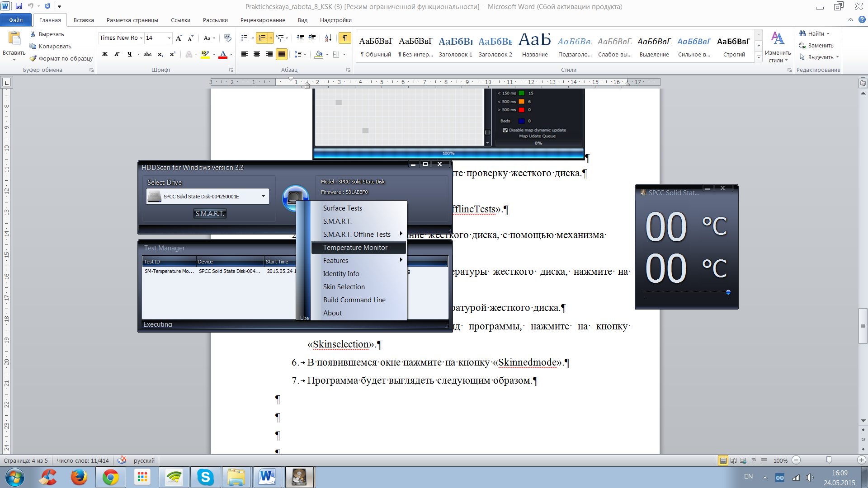This screenshot has height=488, width=868.
Task: Click the decrease indent icon
Action: pyautogui.click(x=300, y=38)
